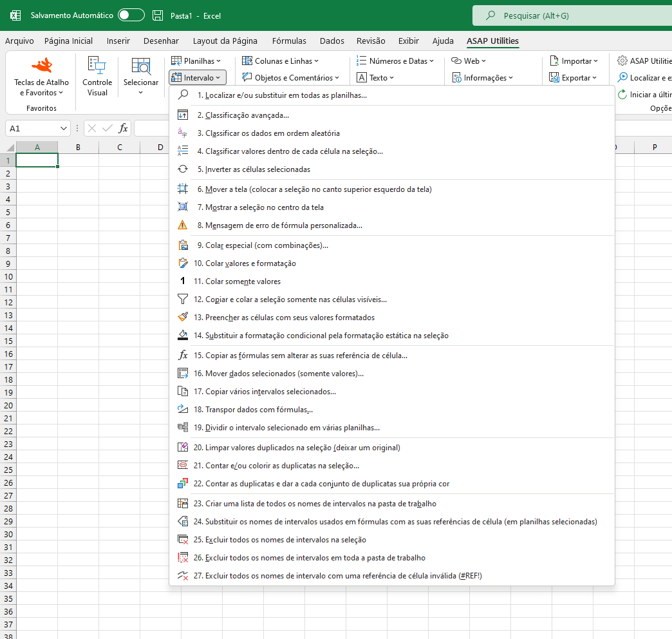
Task: Open the Dados tab
Action: point(331,41)
